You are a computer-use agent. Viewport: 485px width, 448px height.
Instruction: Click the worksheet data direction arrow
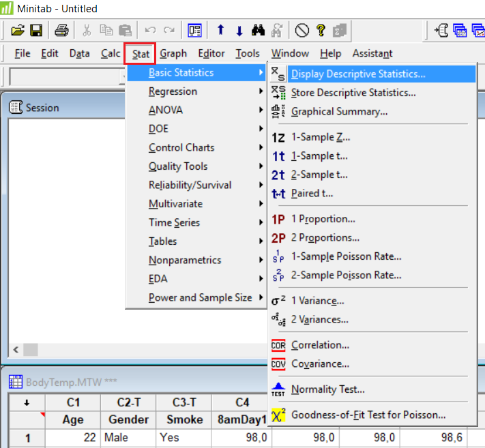coord(27,402)
